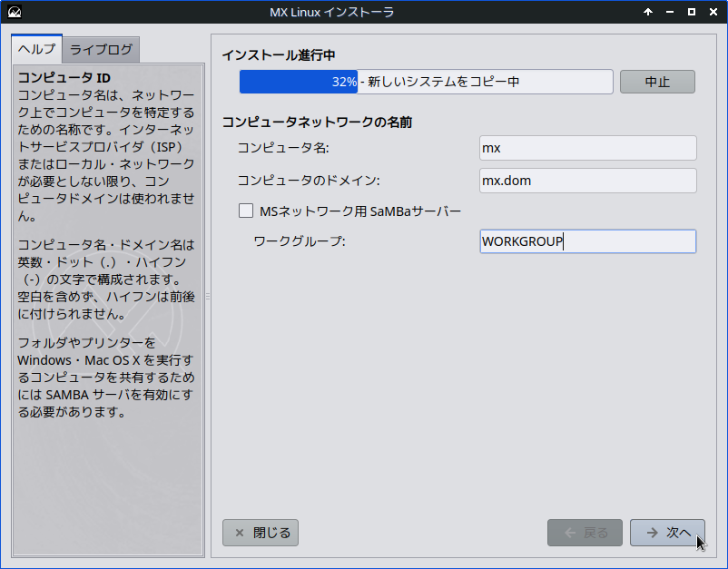Open the ライブログ tab
This screenshot has height=569, width=728.
point(101,50)
